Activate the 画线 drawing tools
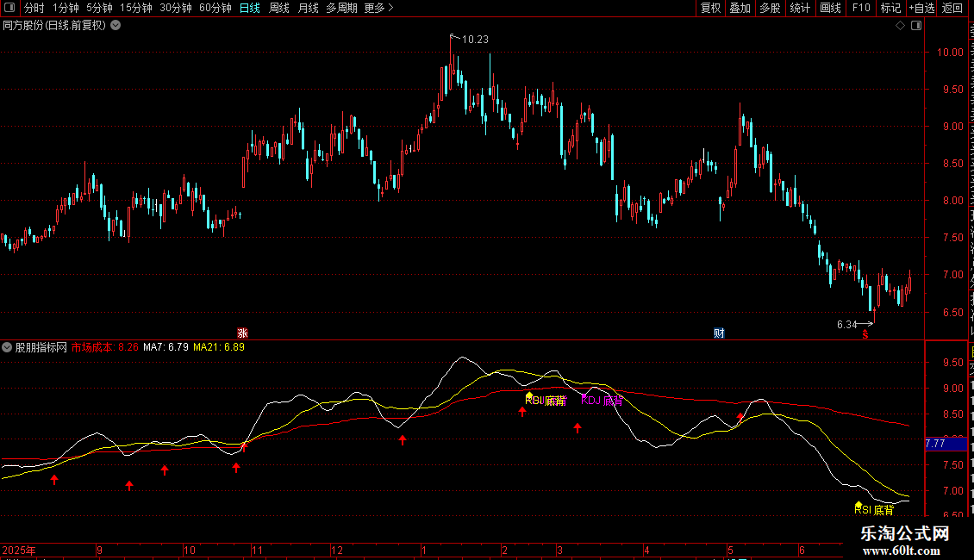This screenshot has width=974, height=560. 830,8
